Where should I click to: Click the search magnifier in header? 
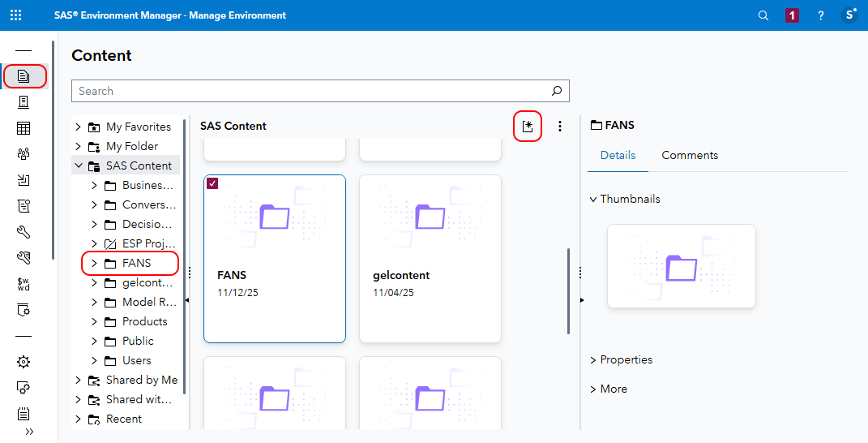click(x=763, y=15)
